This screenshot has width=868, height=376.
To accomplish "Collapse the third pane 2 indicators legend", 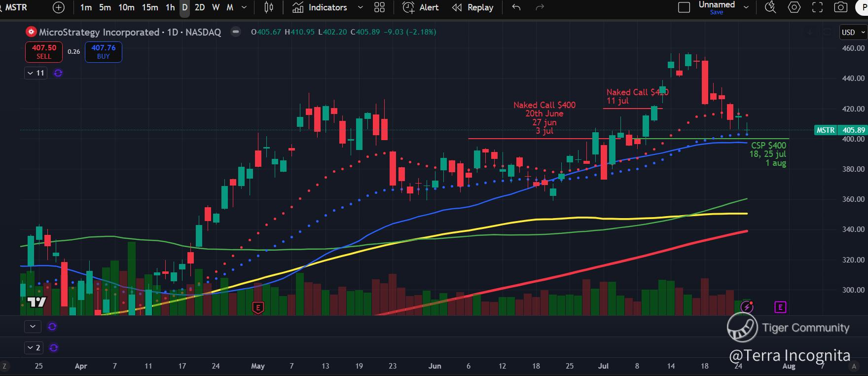I will pyautogui.click(x=34, y=348).
